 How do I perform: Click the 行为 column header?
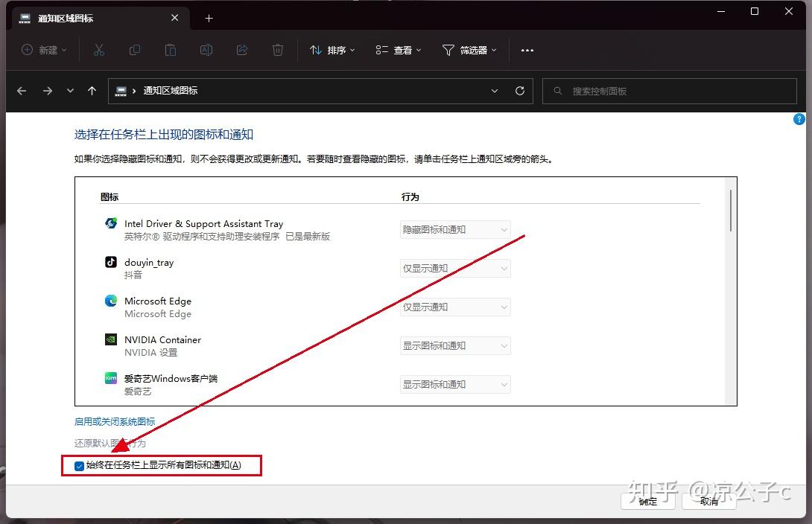[410, 197]
